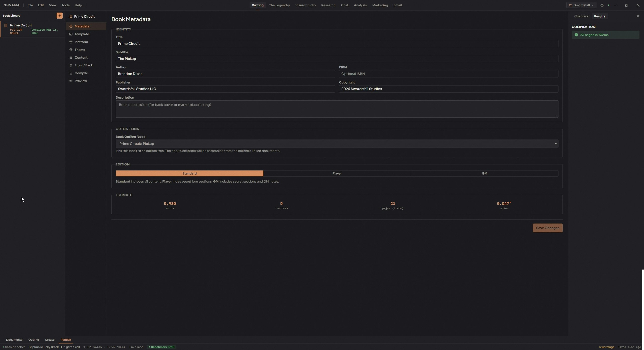Click the 4 warnings status link
Viewport: 644px width, 350px height.
(606, 347)
